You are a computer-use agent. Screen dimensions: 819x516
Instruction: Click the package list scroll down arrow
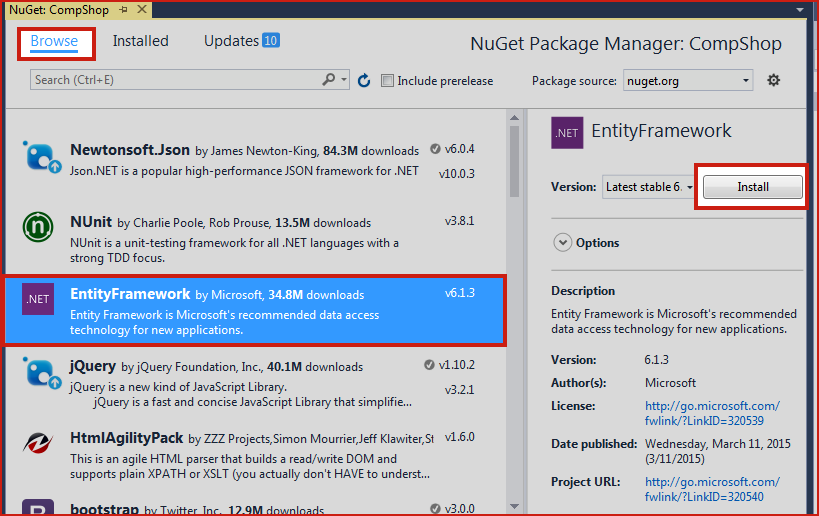(514, 506)
